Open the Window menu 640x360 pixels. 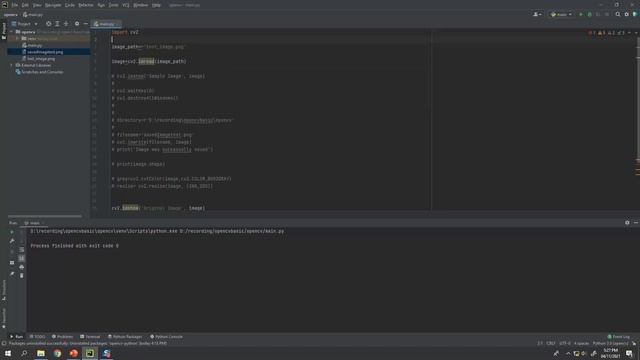pyautogui.click(x=141, y=5)
